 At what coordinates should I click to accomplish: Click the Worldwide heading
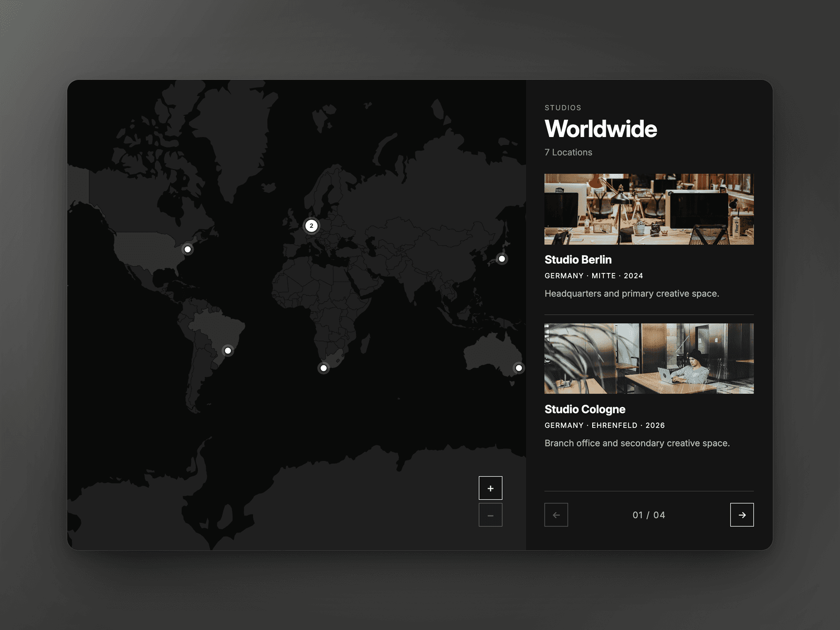[x=601, y=129]
